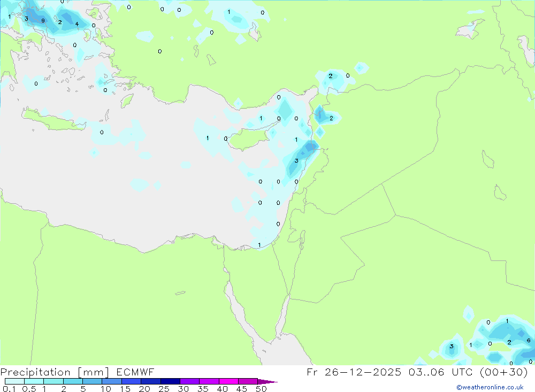Click the 25–30 mm dark navy legend swatch
The width and height of the screenshot is (535, 392).
(x=170, y=381)
